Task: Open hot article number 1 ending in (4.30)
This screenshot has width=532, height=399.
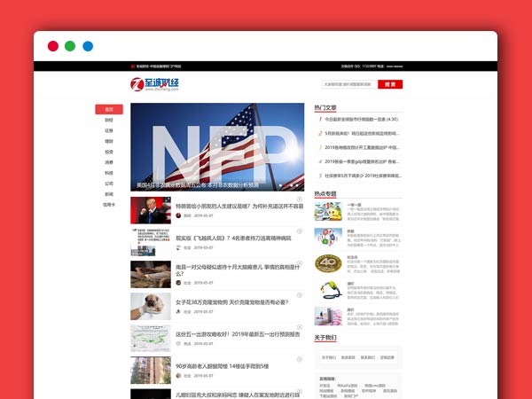Action: [362, 119]
